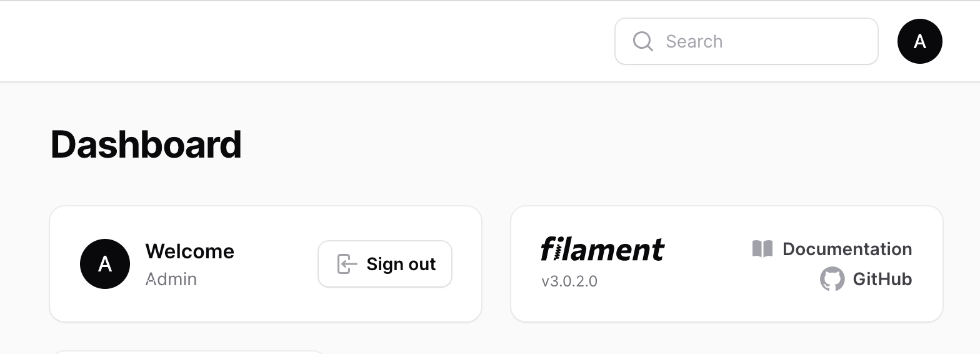Click the Welcome text in the account card
The height and width of the screenshot is (354, 980).
click(189, 251)
